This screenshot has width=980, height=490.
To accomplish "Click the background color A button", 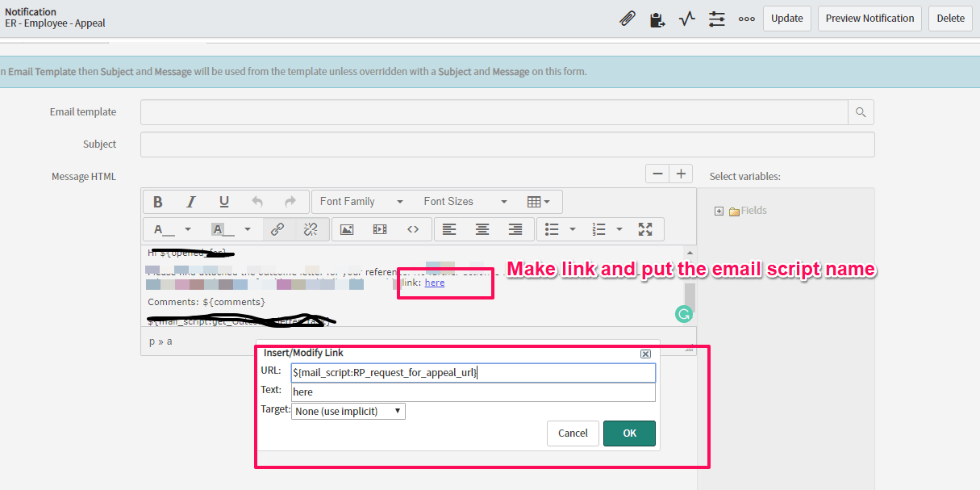I will point(221,229).
